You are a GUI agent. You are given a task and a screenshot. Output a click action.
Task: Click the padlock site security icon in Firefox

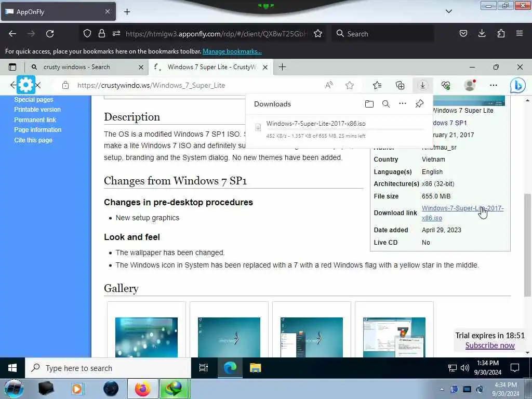(x=101, y=34)
